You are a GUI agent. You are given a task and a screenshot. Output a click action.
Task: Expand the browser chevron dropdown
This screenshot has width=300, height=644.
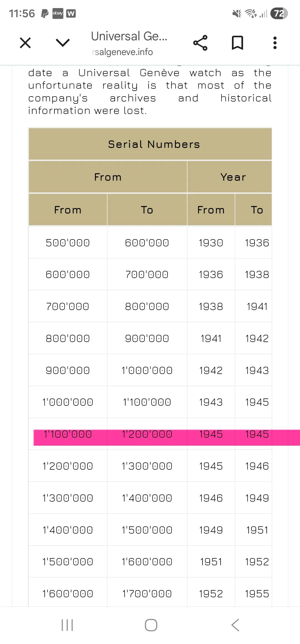(x=63, y=43)
